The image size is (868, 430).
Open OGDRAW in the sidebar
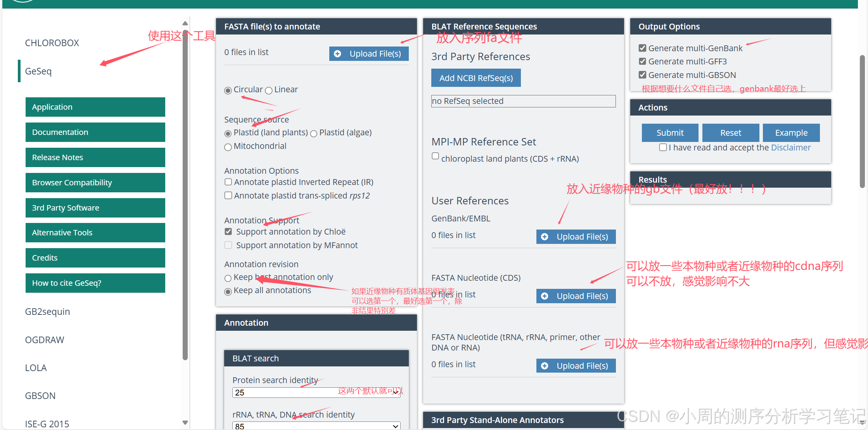[45, 340]
